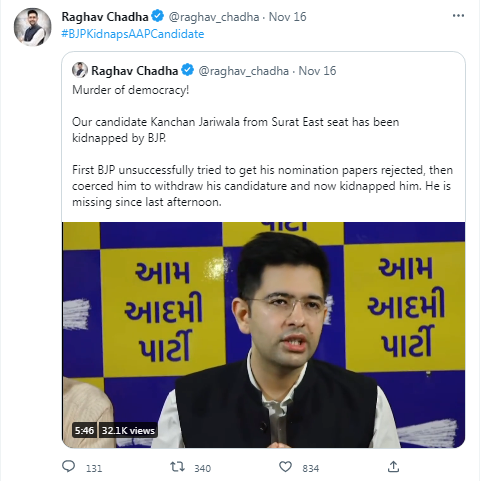Open the #BJPKidnapsAAPCandidate hashtag
Viewport: 480px width, 481px height.
click(x=133, y=34)
